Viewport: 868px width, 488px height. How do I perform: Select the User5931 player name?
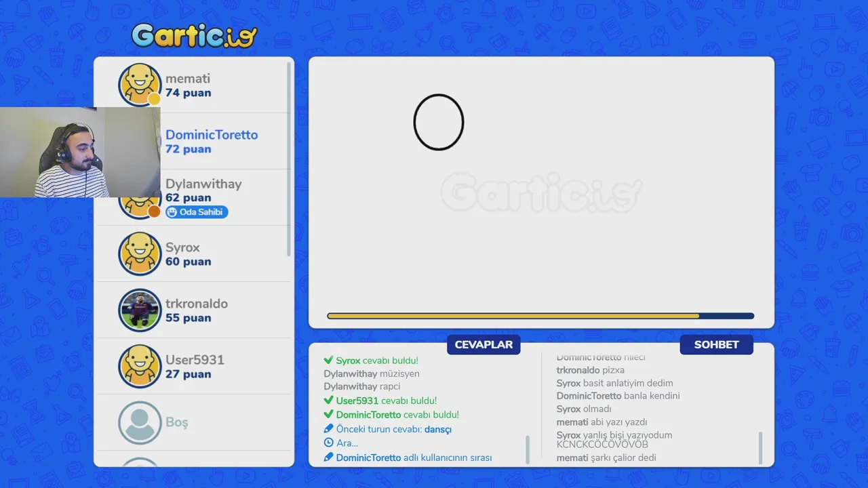coord(195,360)
